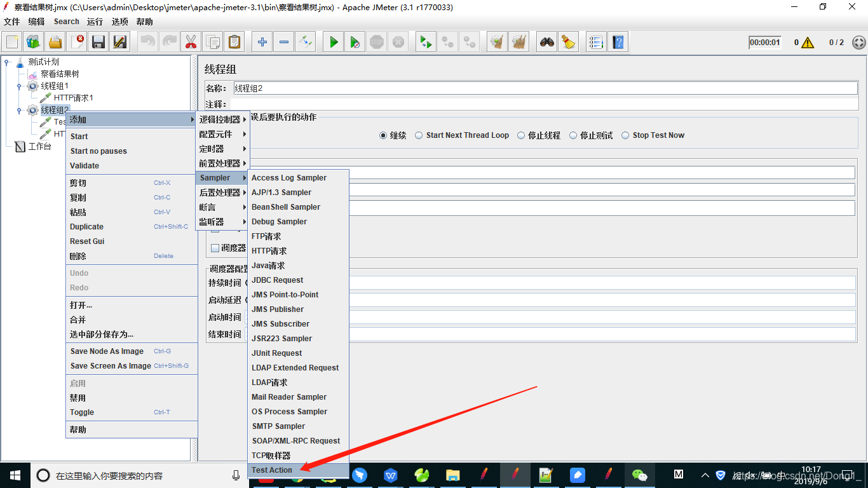Viewport: 868px width, 488px height.
Task: Click the Start no pauses icon
Action: tap(355, 42)
